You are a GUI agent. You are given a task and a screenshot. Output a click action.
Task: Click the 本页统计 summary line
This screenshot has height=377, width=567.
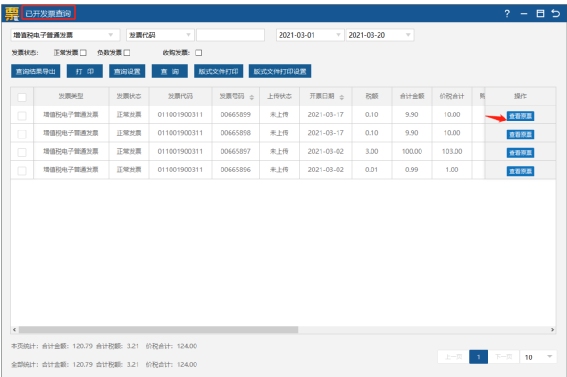click(104, 346)
